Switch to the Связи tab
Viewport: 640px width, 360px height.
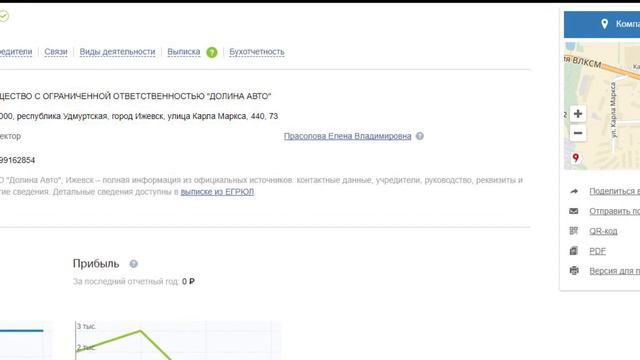[x=56, y=52]
